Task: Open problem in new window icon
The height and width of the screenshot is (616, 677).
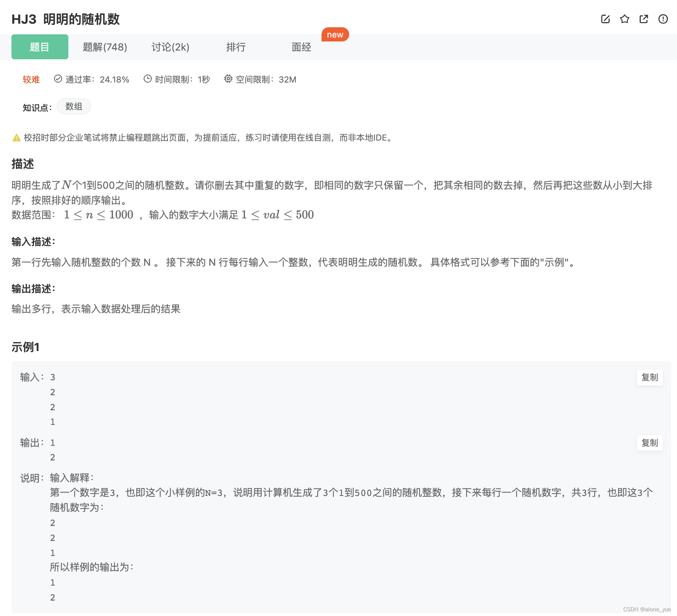Action: coord(644,19)
